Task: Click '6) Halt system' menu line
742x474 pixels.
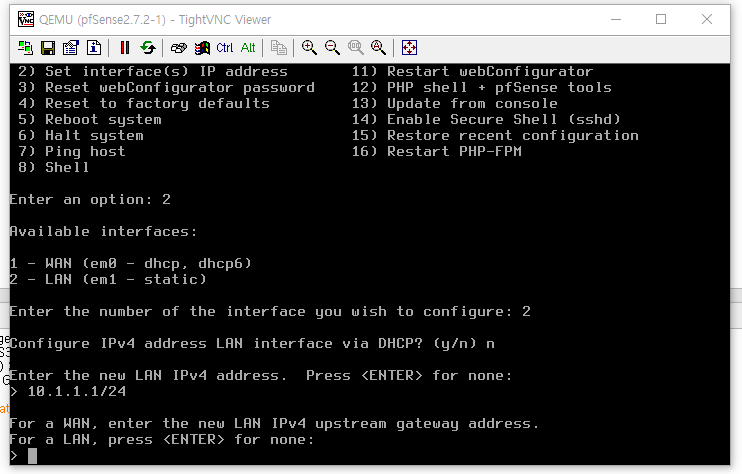Action: [81, 136]
